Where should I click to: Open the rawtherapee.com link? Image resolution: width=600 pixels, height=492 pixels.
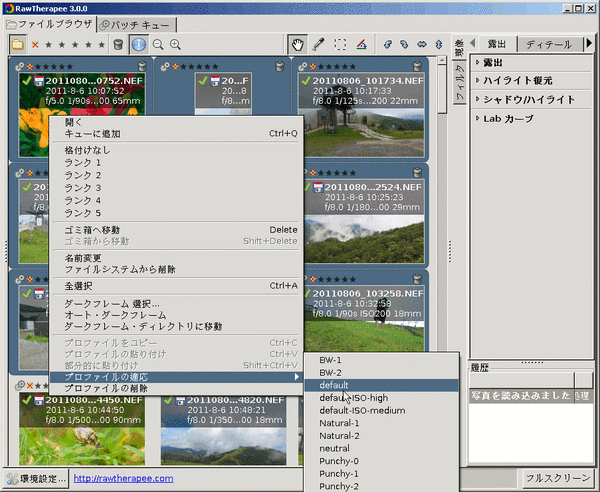[x=123, y=478]
